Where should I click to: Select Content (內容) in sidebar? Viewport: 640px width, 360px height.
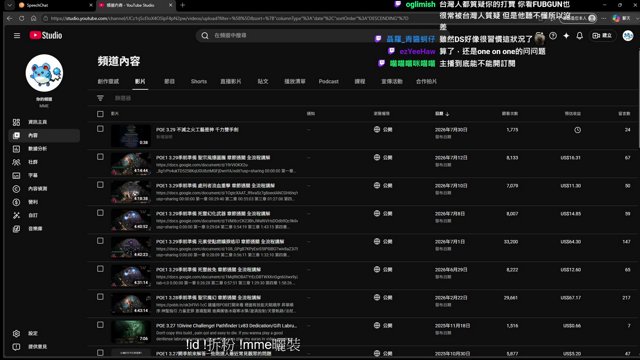pos(44,136)
